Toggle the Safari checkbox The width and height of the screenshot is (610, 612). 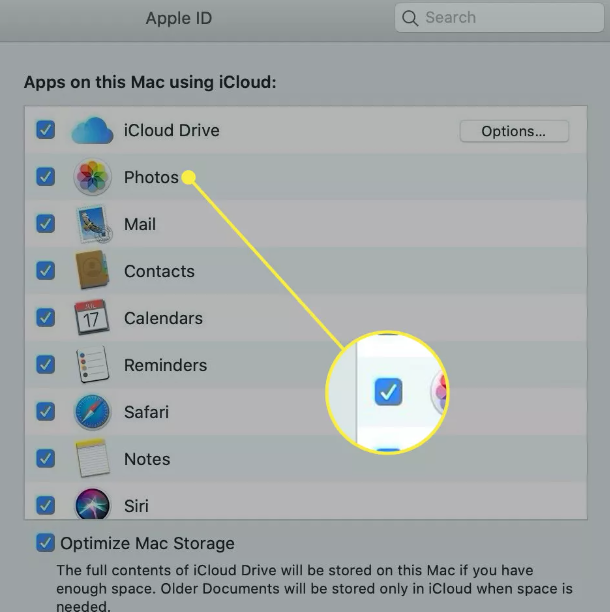(x=45, y=411)
